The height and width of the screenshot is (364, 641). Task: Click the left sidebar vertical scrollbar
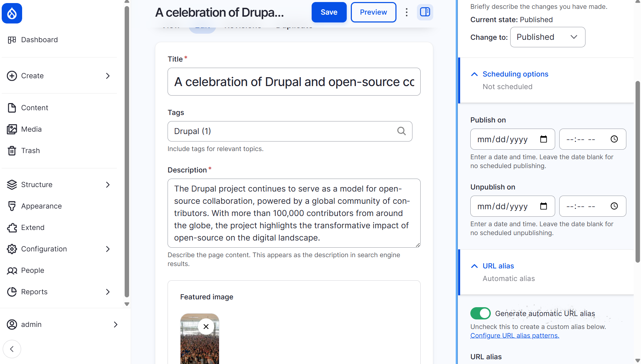pos(127,152)
